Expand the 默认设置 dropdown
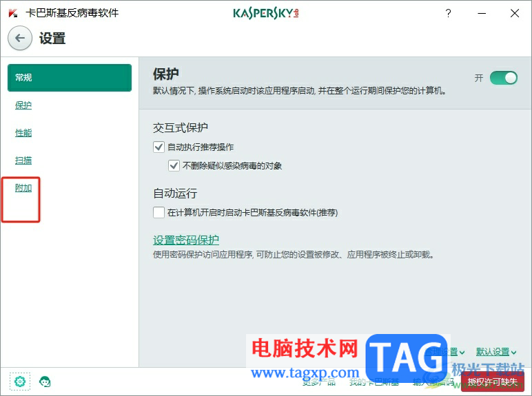Image resolution: width=532 pixels, height=396 pixels. coord(496,352)
